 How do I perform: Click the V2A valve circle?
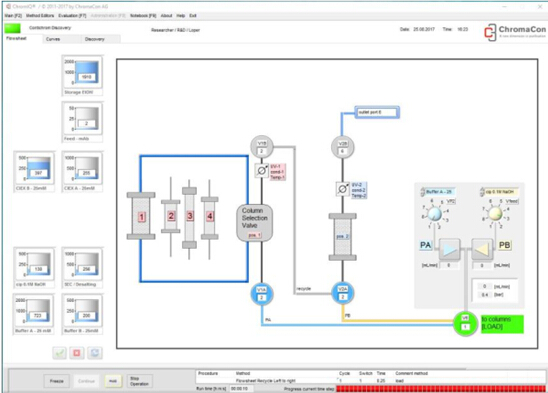[x=342, y=293]
